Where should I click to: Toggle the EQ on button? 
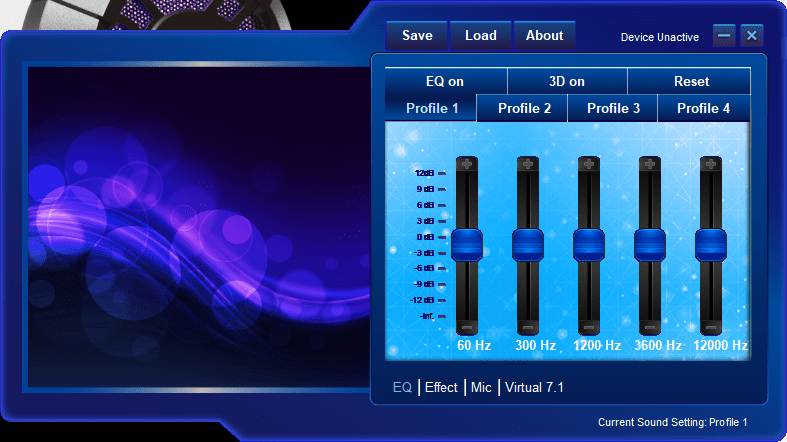(445, 82)
